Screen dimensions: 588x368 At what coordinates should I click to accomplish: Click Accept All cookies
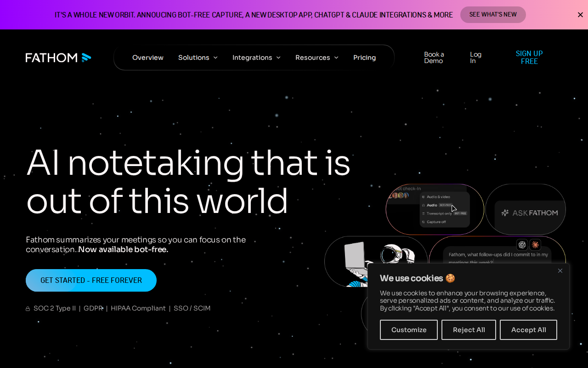[528, 330]
